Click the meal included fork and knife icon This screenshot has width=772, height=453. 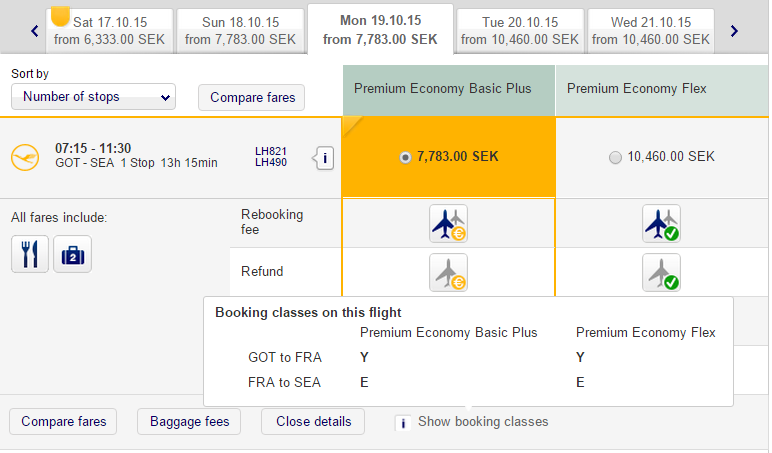click(x=29, y=254)
